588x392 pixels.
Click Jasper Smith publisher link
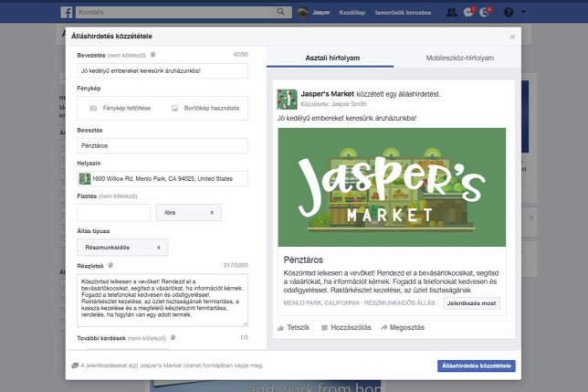click(349, 104)
